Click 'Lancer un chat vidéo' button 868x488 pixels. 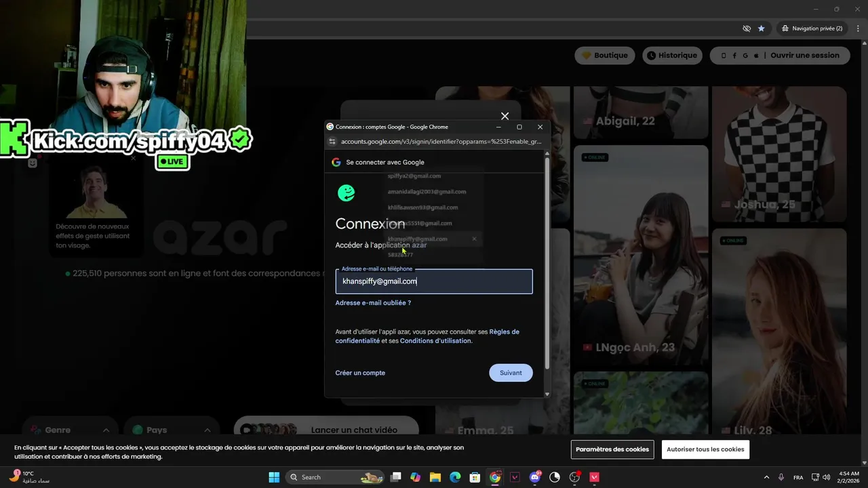[x=326, y=430]
